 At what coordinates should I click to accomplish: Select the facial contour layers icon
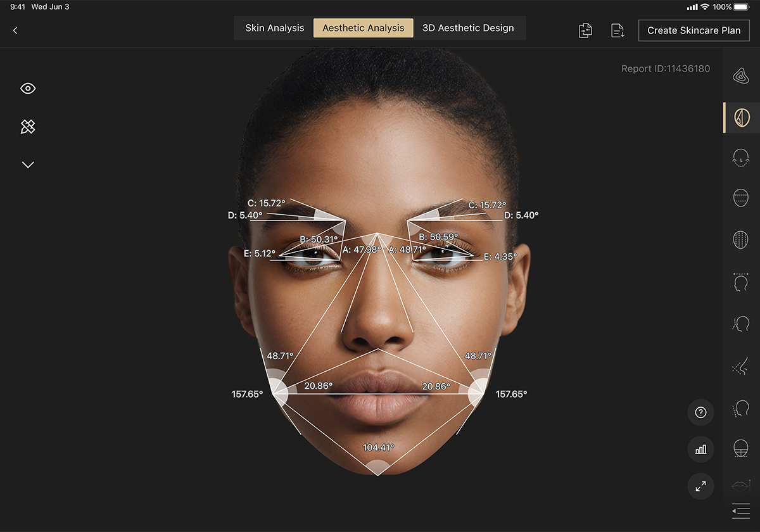(740, 76)
